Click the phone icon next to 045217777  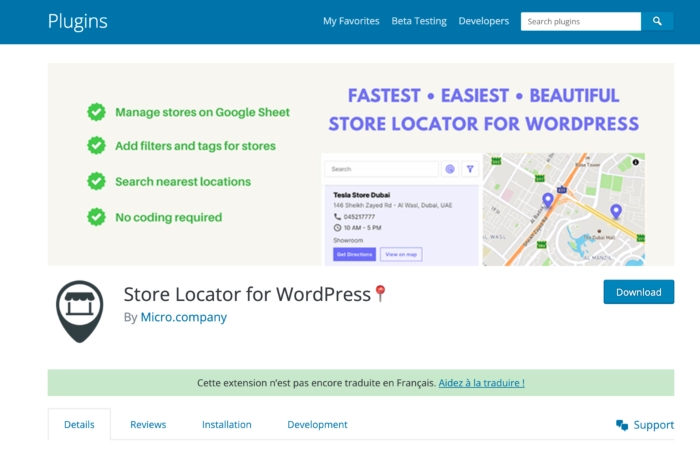coord(337,217)
